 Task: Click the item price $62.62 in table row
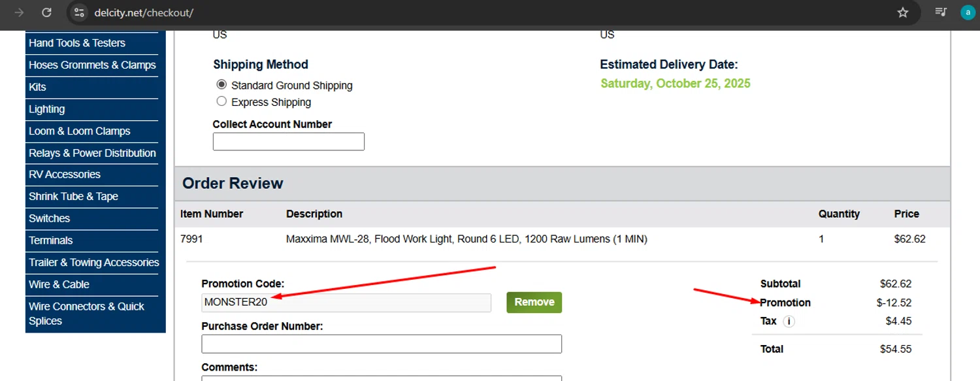(909, 239)
